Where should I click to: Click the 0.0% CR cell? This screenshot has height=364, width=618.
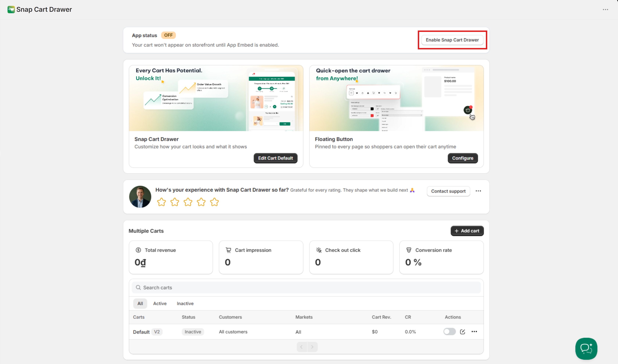click(x=410, y=332)
